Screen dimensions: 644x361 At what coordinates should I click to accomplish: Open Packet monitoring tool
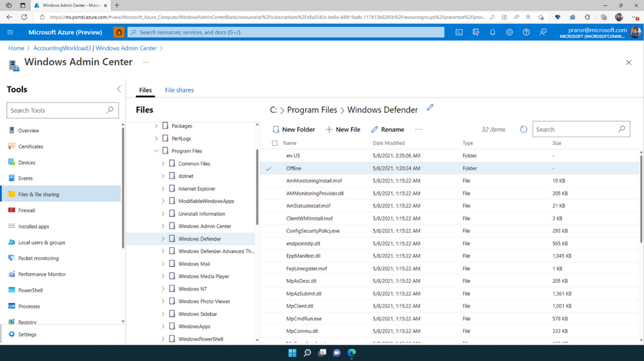click(x=38, y=259)
